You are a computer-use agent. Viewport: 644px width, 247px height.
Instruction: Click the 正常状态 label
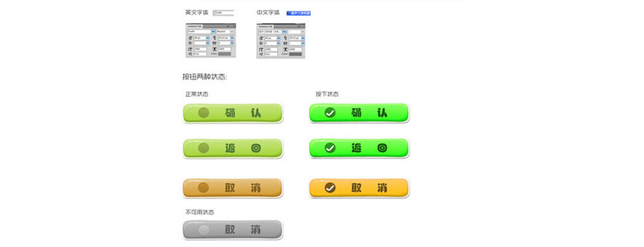(197, 94)
